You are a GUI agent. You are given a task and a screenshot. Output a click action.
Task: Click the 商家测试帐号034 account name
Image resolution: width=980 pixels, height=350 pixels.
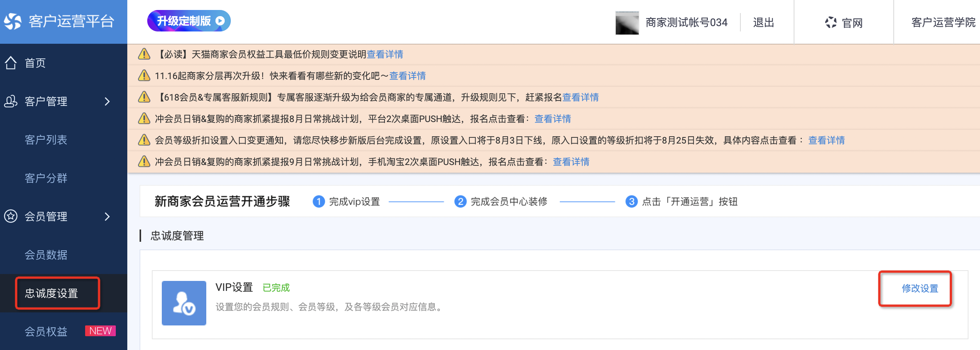(686, 23)
